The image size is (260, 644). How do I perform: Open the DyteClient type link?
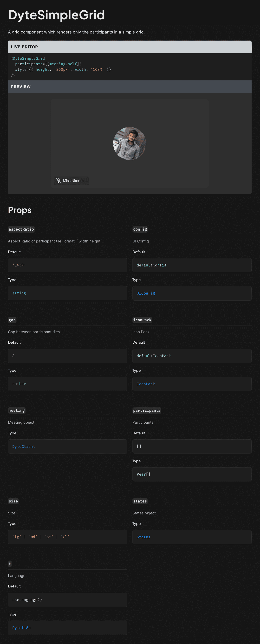[x=23, y=446]
